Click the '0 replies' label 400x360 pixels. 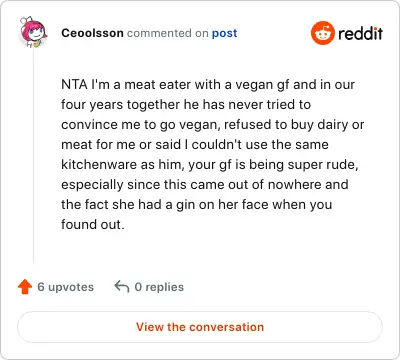click(x=159, y=287)
